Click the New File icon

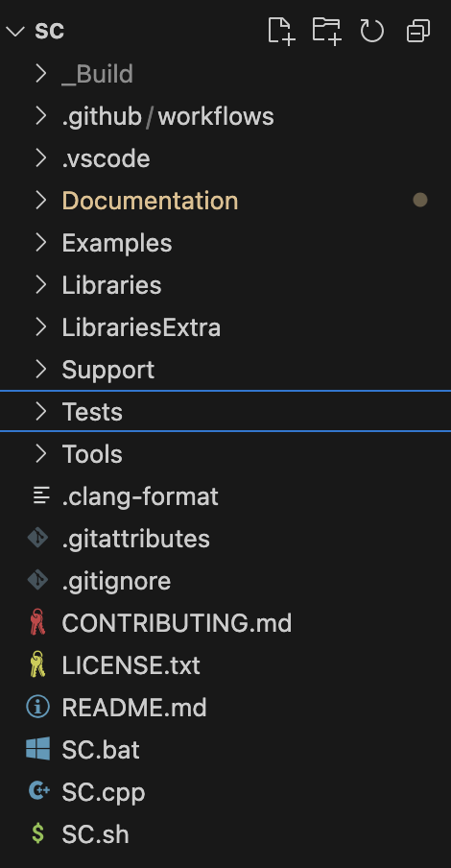pos(280,31)
